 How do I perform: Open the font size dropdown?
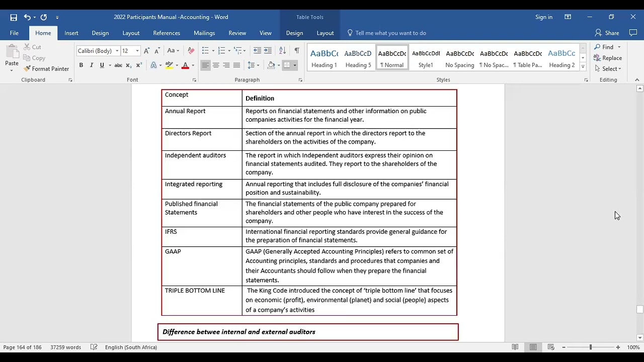(137, 51)
